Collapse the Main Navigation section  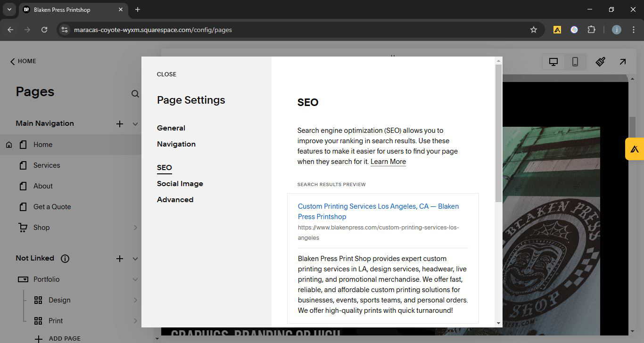coord(135,124)
